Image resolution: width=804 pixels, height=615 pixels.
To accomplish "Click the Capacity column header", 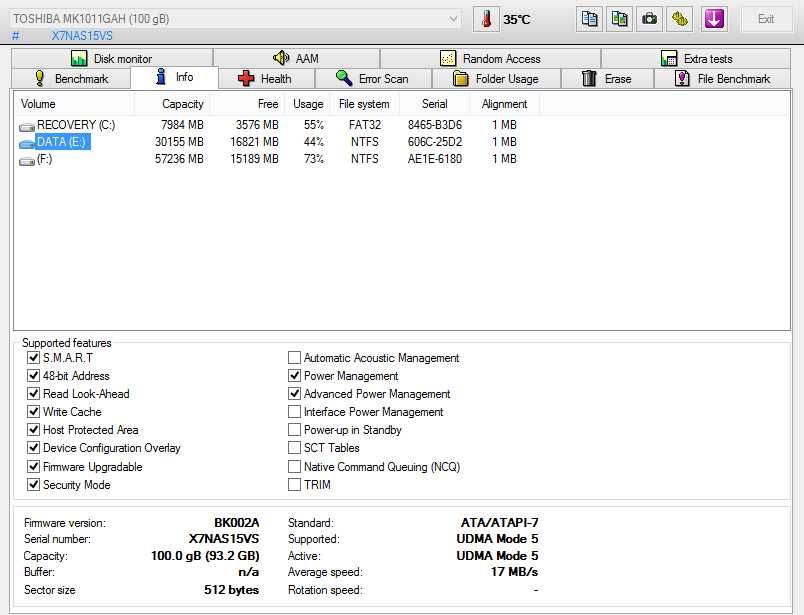I will pos(172,104).
